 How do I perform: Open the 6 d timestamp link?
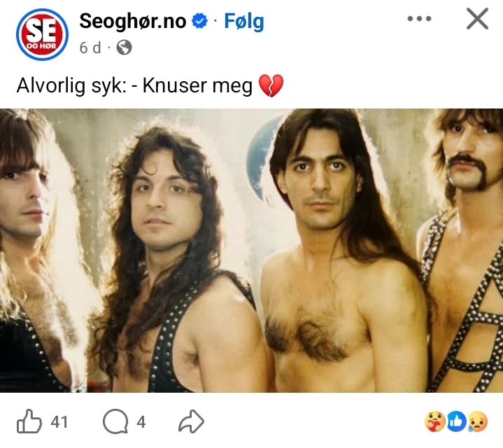[x=90, y=48]
